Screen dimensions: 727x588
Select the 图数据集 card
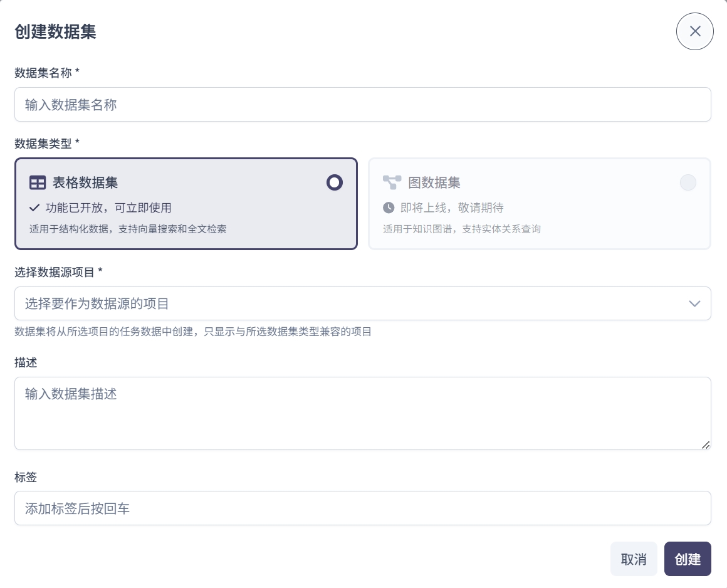point(540,204)
